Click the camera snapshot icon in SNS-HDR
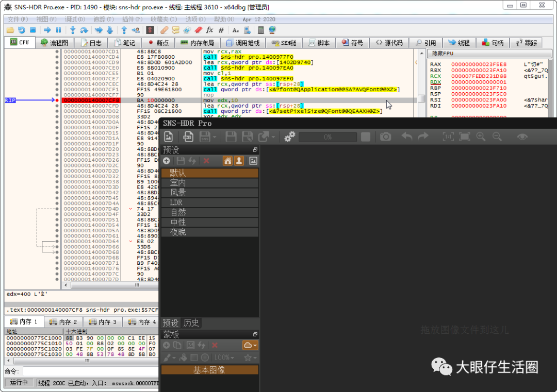Screen dimensions: 557x392 click(x=385, y=137)
